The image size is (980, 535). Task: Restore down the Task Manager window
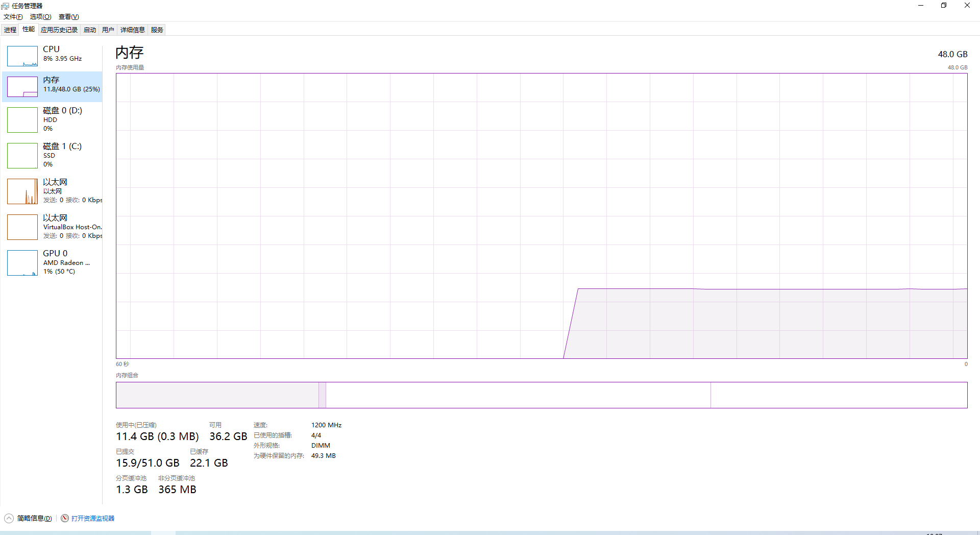click(944, 6)
